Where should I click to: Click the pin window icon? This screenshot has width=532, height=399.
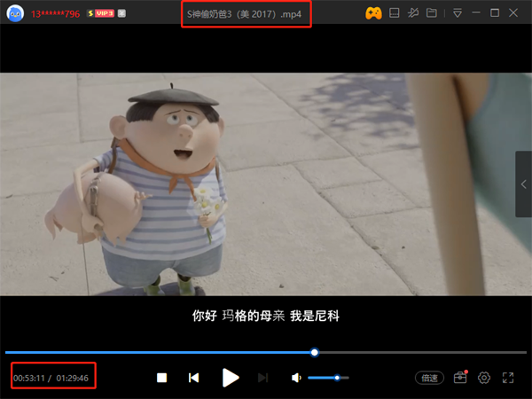tap(413, 13)
